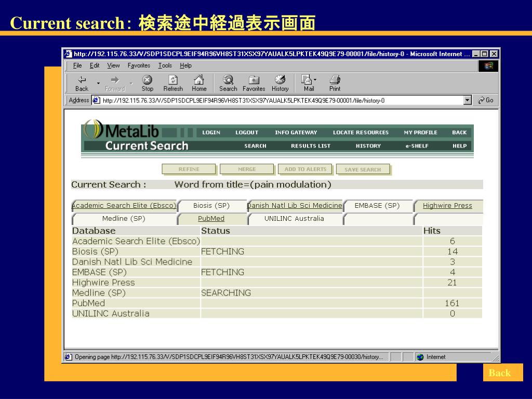Image resolution: width=532 pixels, height=399 pixels.
Task: Select the PubMed tab
Action: 211,219
